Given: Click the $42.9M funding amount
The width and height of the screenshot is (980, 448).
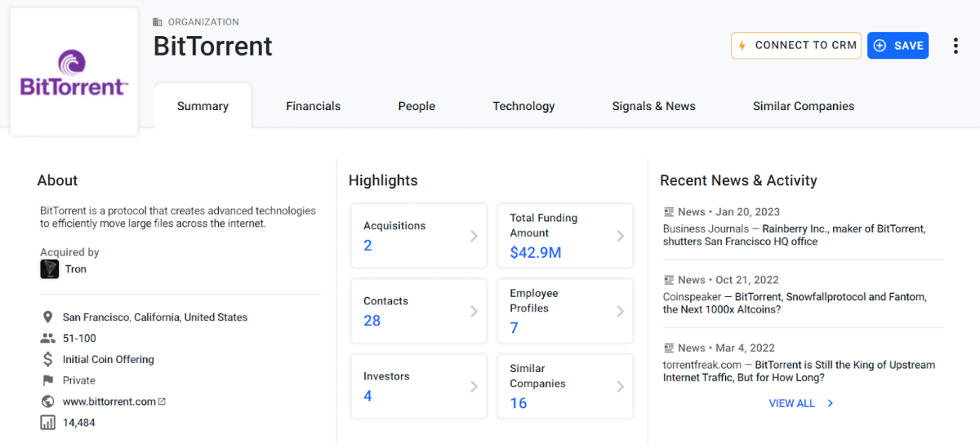Looking at the screenshot, I should click(536, 253).
